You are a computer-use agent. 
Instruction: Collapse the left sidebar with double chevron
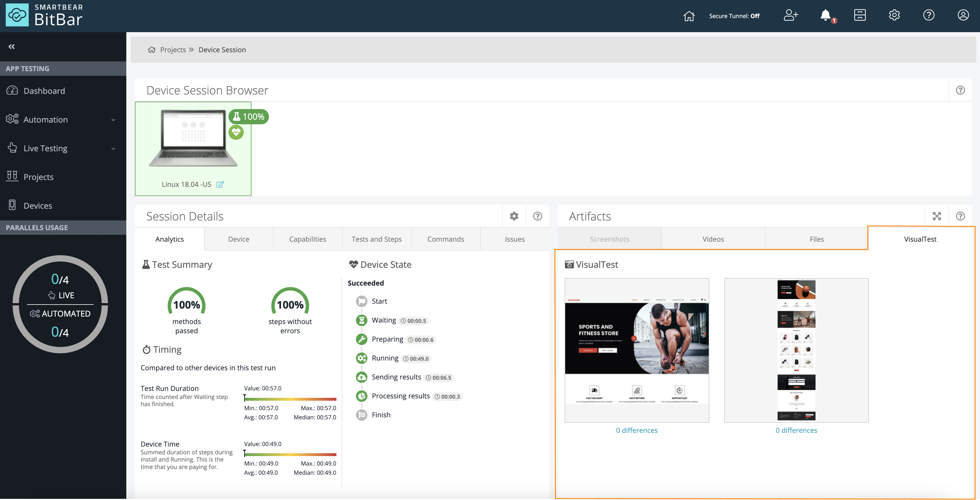point(11,46)
